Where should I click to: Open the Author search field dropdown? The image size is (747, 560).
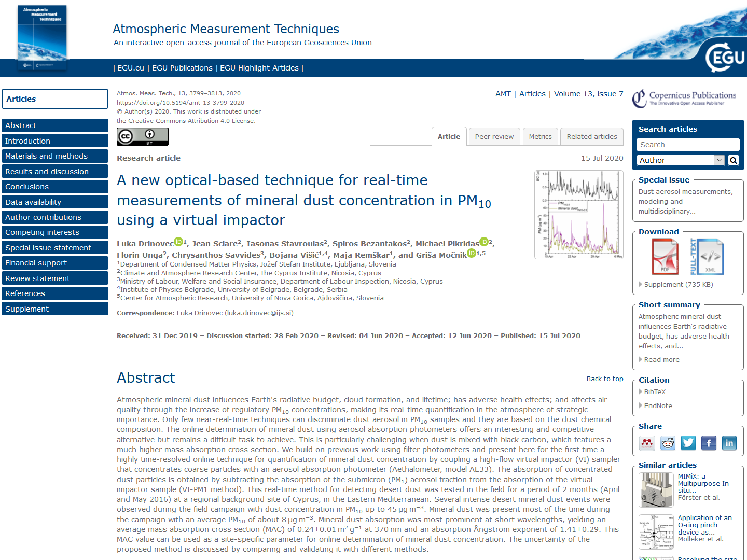(x=719, y=160)
